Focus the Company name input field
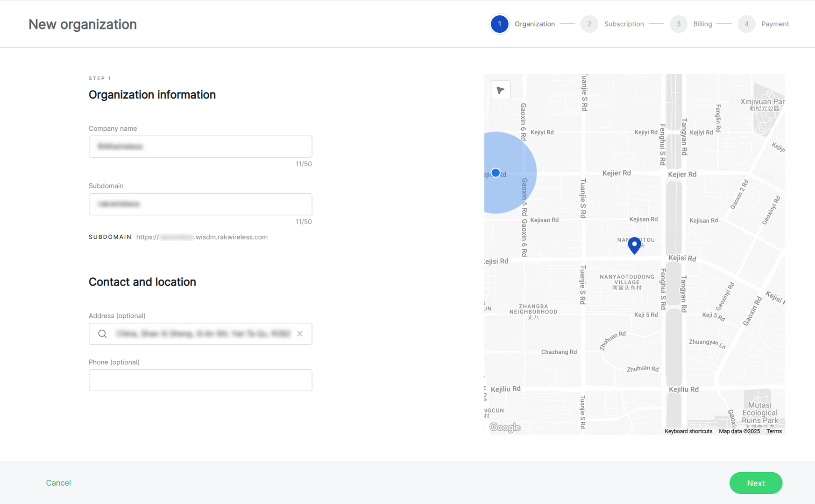815x504 pixels. [x=200, y=147]
